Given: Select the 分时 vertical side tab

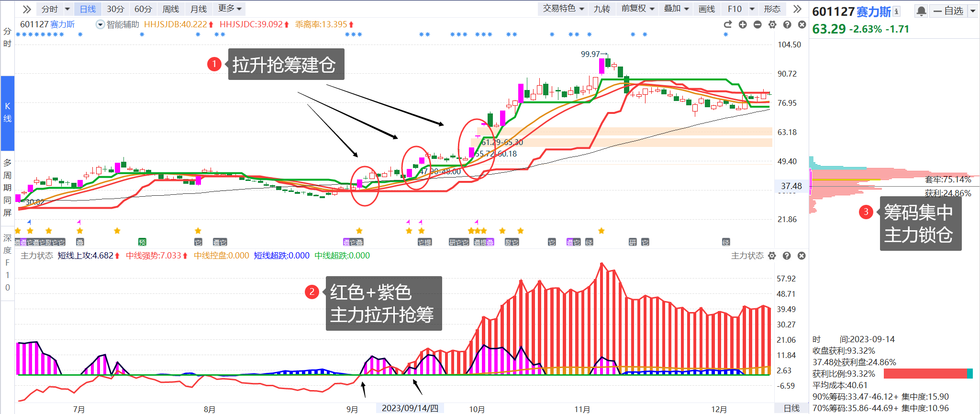Looking at the screenshot, I should (x=7, y=37).
